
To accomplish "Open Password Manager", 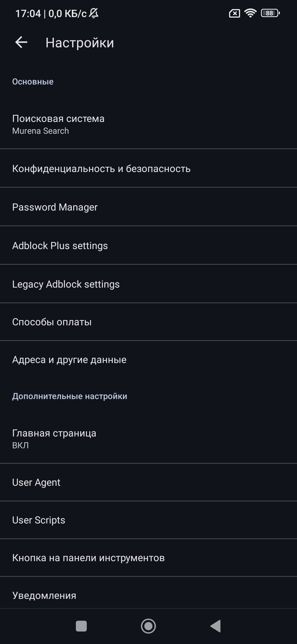I will click(x=148, y=207).
